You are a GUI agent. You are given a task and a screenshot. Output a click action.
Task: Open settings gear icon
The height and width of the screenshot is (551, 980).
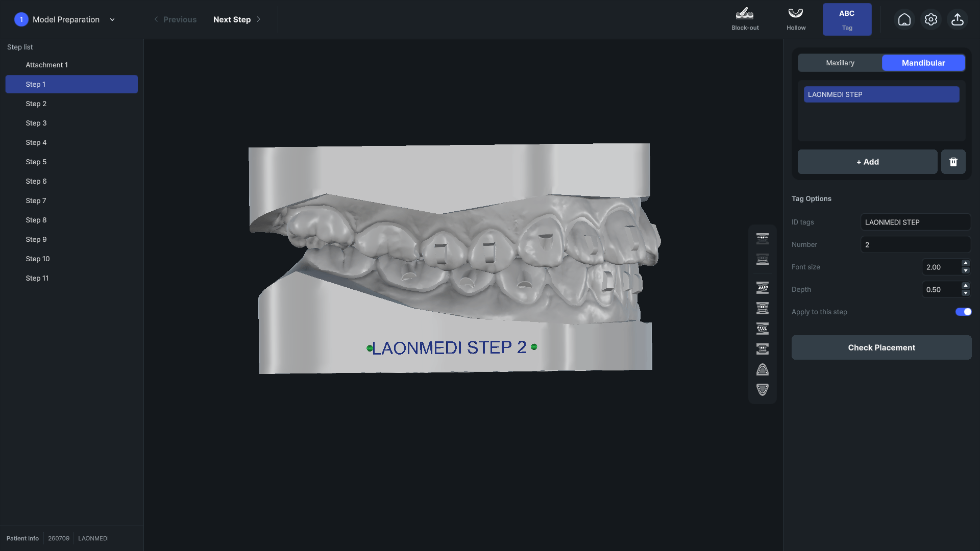[x=930, y=19]
